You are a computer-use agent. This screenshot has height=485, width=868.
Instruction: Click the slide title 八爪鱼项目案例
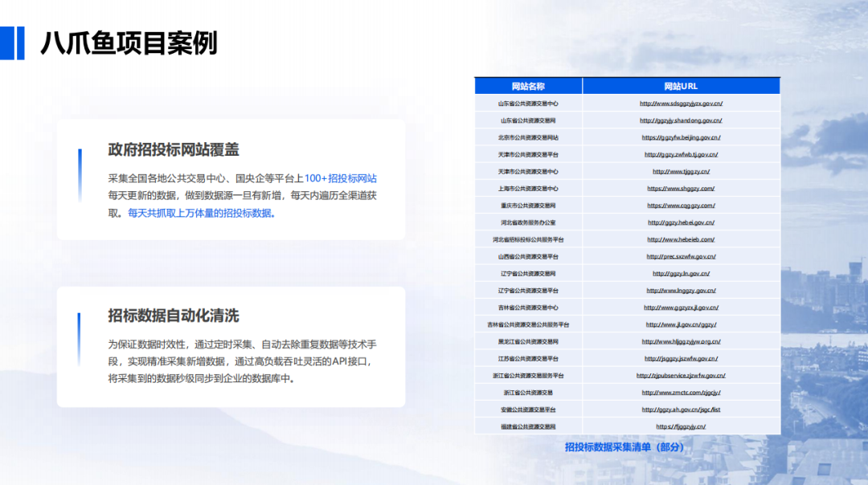coord(129,43)
